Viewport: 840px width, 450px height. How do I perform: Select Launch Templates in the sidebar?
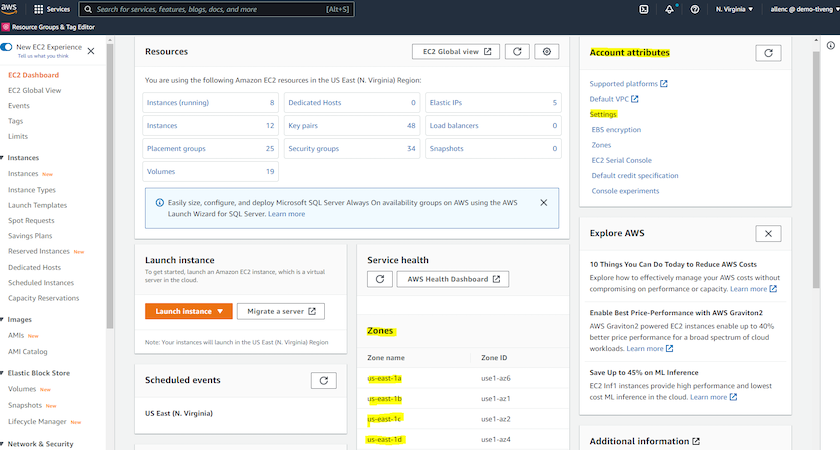(37, 205)
